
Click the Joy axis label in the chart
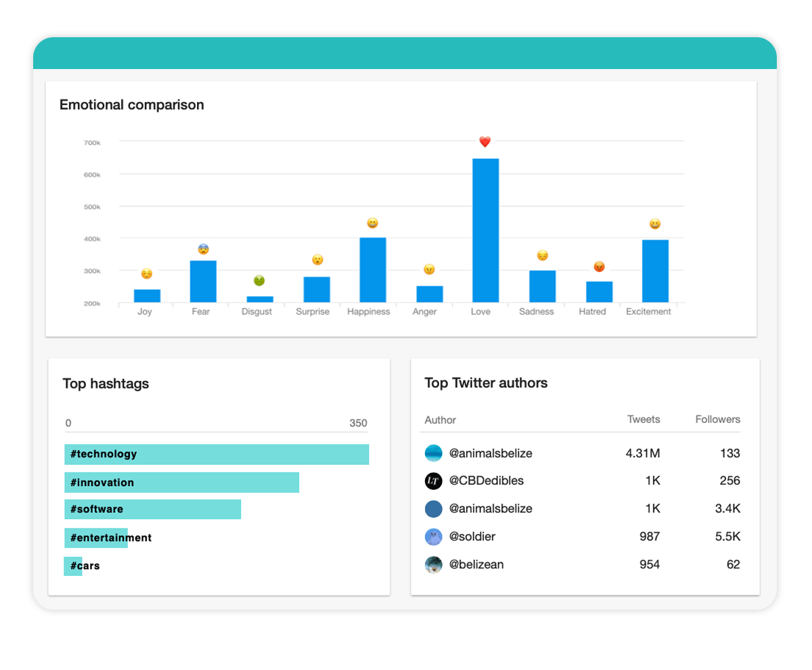pos(144,311)
